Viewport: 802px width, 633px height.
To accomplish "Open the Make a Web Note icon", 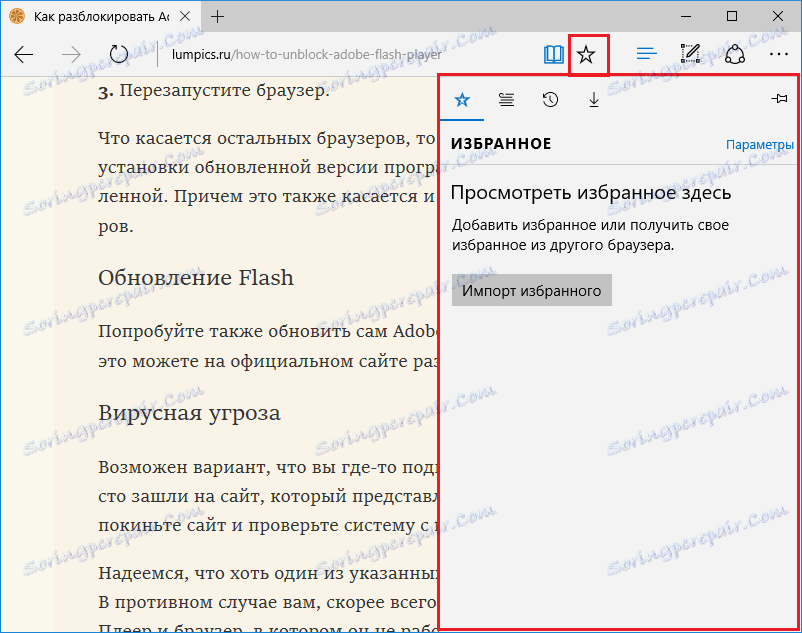I will pos(689,54).
